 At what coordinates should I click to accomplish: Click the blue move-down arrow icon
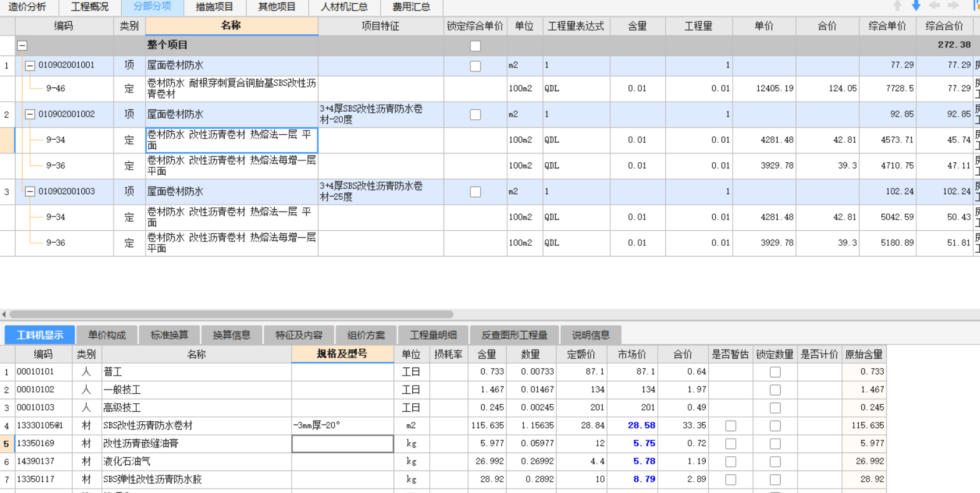point(916,6)
